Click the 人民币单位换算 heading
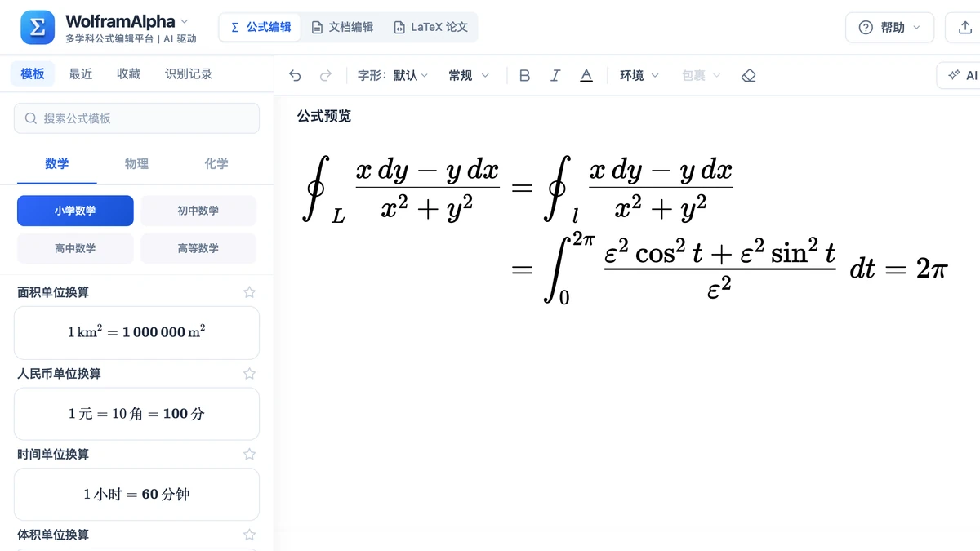This screenshot has width=980, height=551. tap(59, 373)
